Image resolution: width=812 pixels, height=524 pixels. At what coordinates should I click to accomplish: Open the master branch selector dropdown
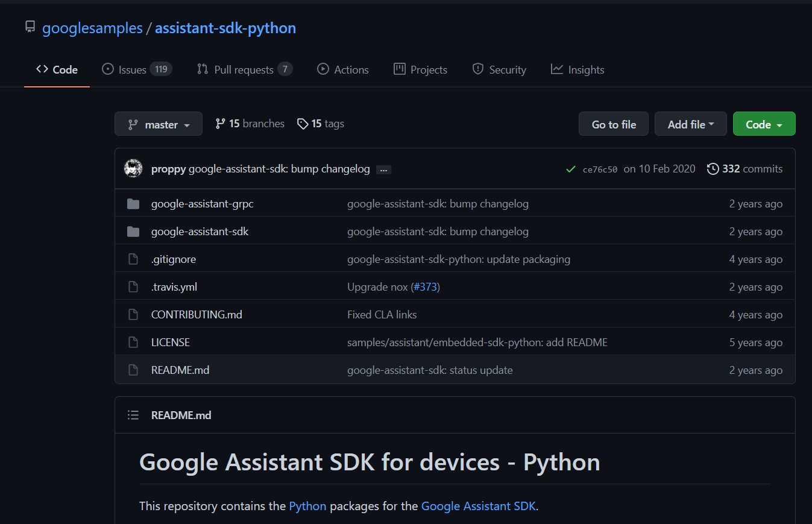point(158,124)
